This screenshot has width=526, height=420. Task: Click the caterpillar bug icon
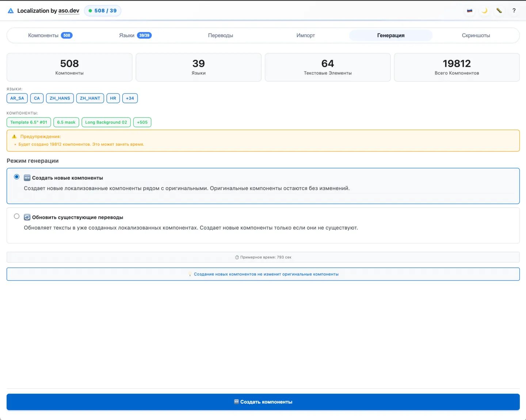[499, 11]
